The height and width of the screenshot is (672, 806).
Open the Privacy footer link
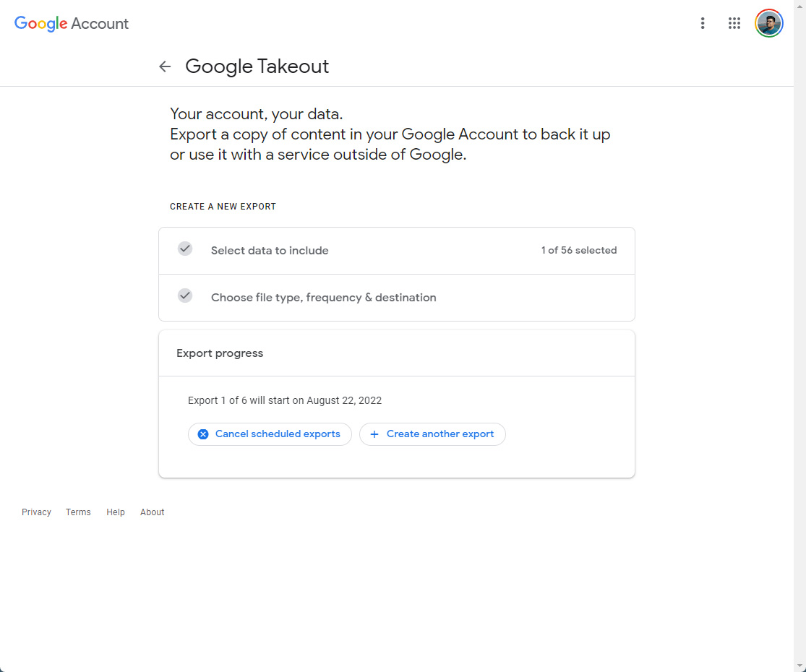coord(36,512)
